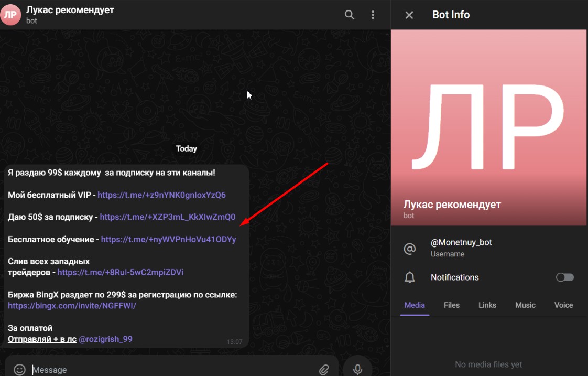The image size is (588, 376).
Task: Open the bingx.com invite link
Action: tap(72, 306)
